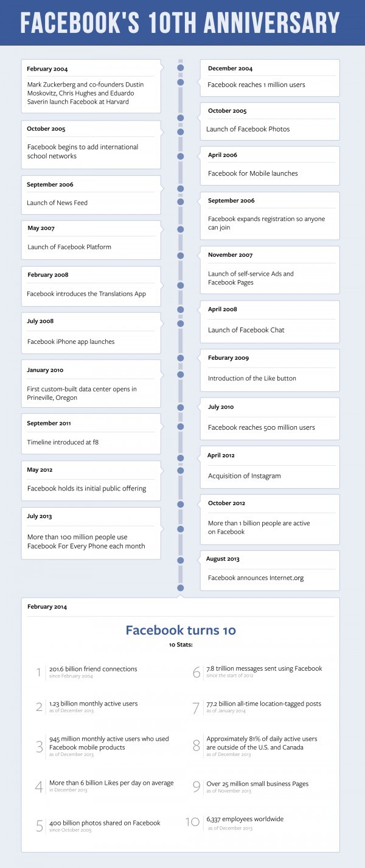This screenshot has height=868, width=365.
Task: Open the April 2006 Facebook for Mobile entry
Action: 270,166
